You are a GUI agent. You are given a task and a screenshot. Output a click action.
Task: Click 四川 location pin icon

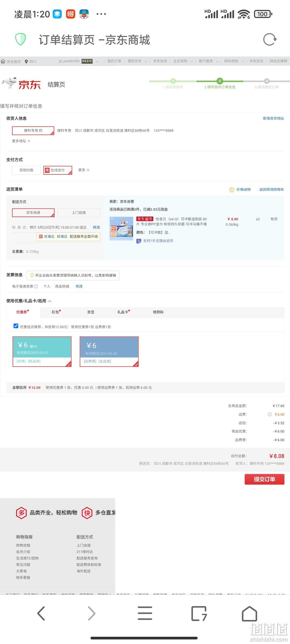click(x=26, y=61)
